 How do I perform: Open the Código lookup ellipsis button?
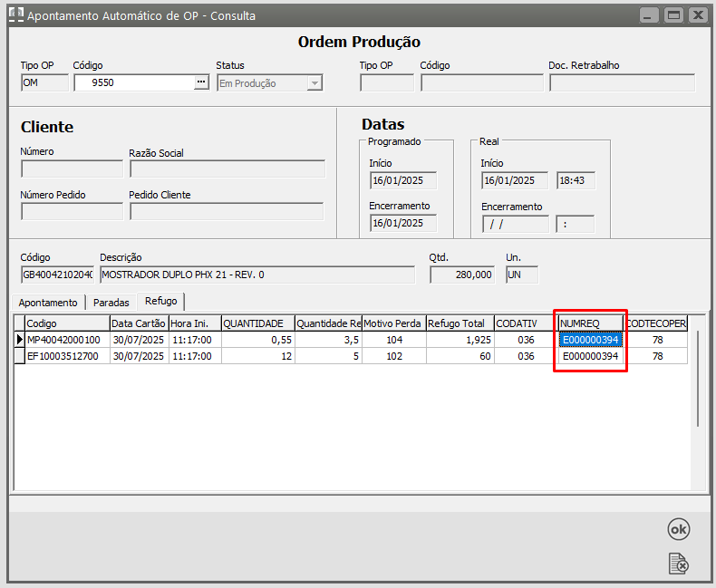[200, 82]
